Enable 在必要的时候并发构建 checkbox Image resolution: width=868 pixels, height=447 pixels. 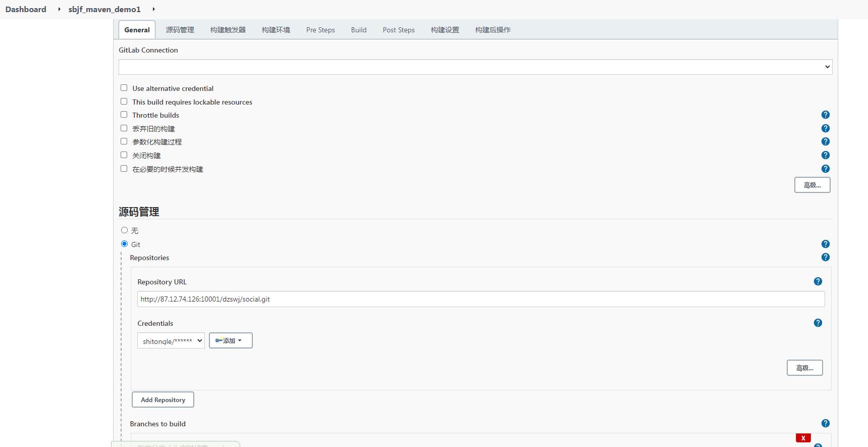pos(124,169)
